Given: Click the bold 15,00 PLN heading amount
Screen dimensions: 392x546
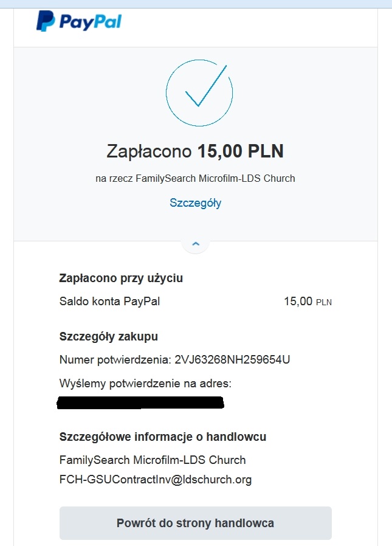Looking at the screenshot, I should coord(240,151).
